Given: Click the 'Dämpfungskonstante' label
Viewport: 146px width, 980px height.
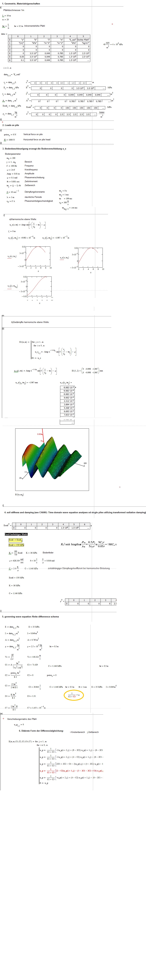Looking at the screenshot, I should (35, 192).
